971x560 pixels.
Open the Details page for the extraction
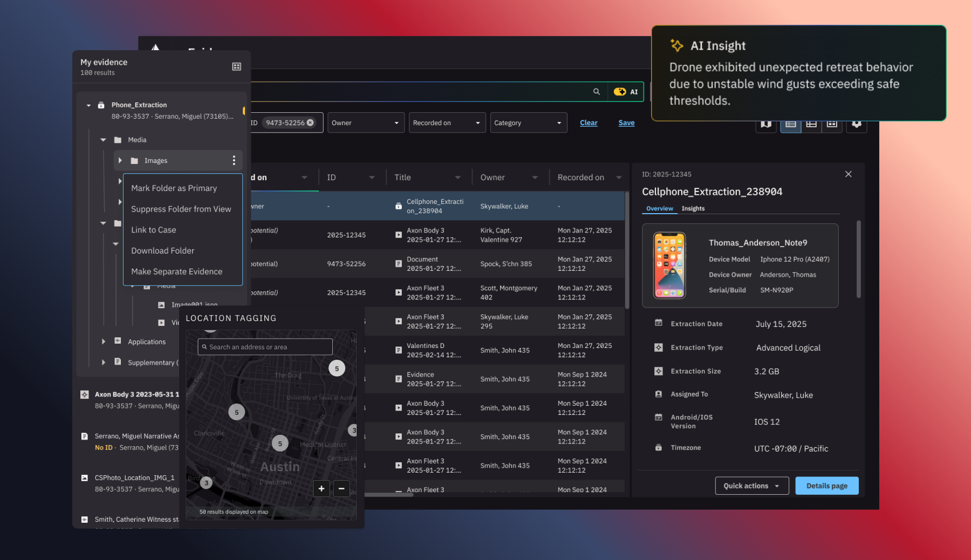[826, 486]
